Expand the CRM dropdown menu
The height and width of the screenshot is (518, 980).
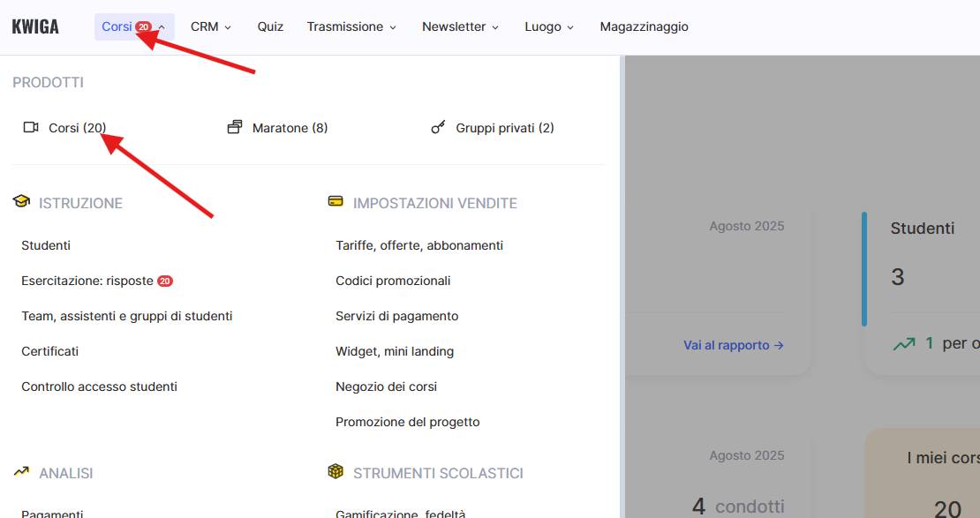(210, 26)
